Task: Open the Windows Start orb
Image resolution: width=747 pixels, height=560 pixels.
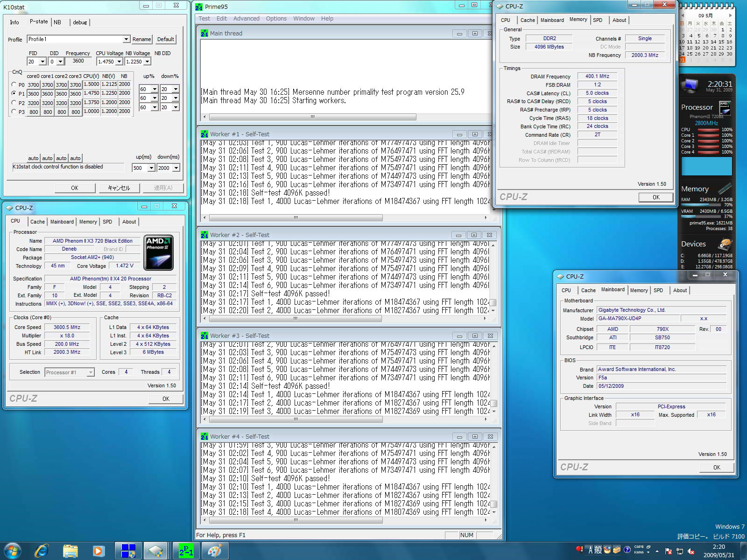Action: (13, 551)
